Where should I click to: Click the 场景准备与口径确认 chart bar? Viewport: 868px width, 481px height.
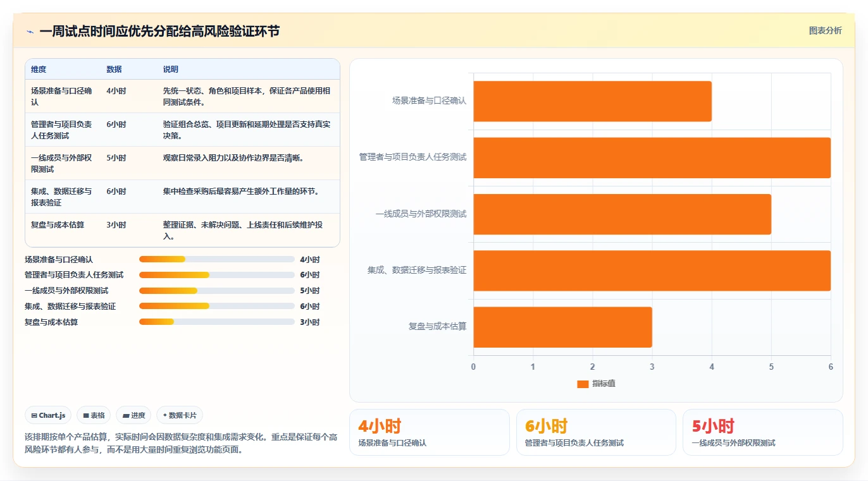[592, 101]
